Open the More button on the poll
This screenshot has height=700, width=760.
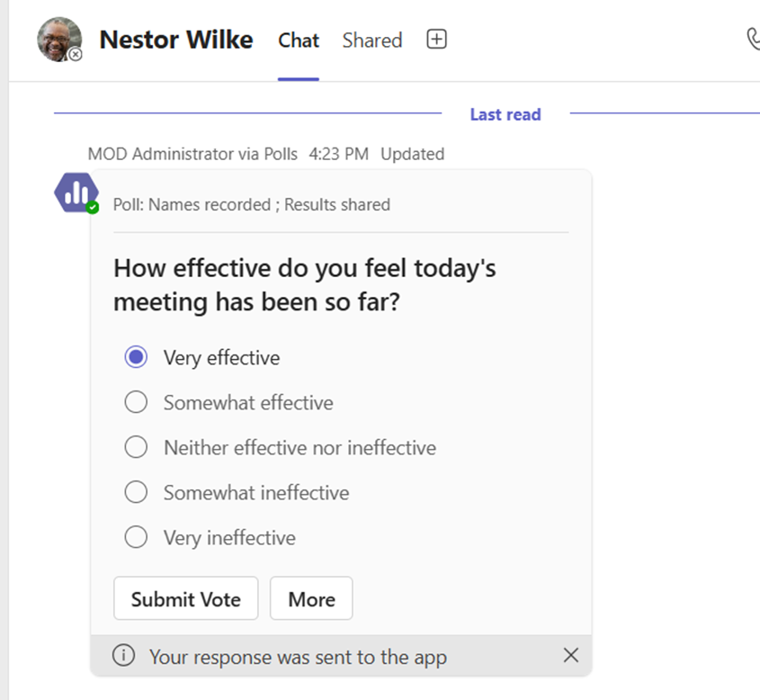click(x=311, y=599)
